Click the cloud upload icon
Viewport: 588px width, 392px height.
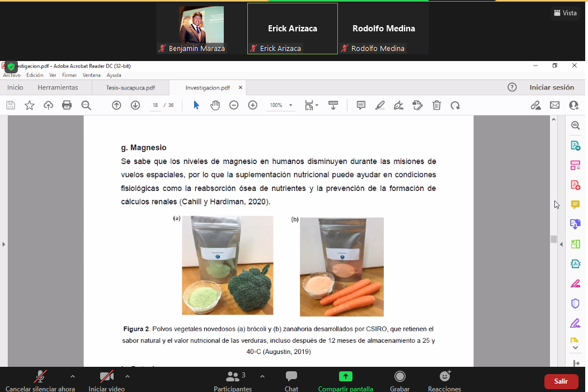48,105
